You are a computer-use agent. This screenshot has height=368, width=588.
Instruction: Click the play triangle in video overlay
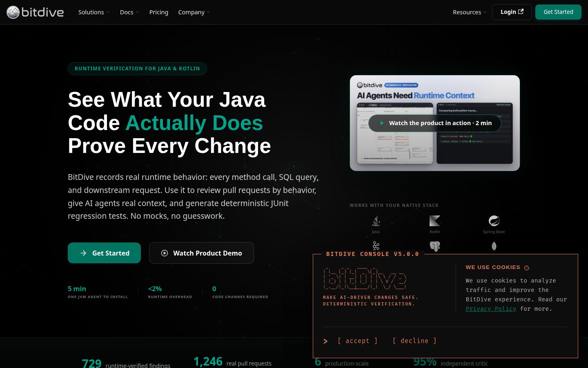click(382, 123)
